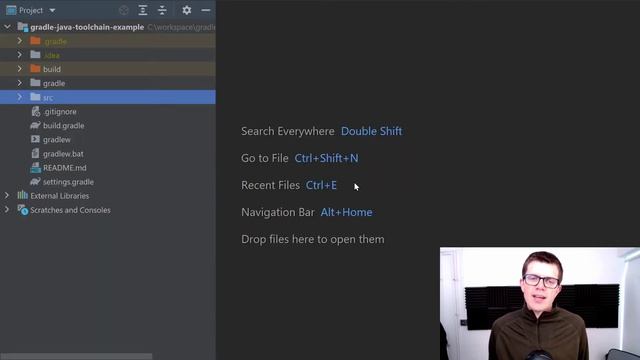Image resolution: width=640 pixels, height=360 pixels.
Task: Select the ".gitignore" file name
Action: tap(60, 111)
